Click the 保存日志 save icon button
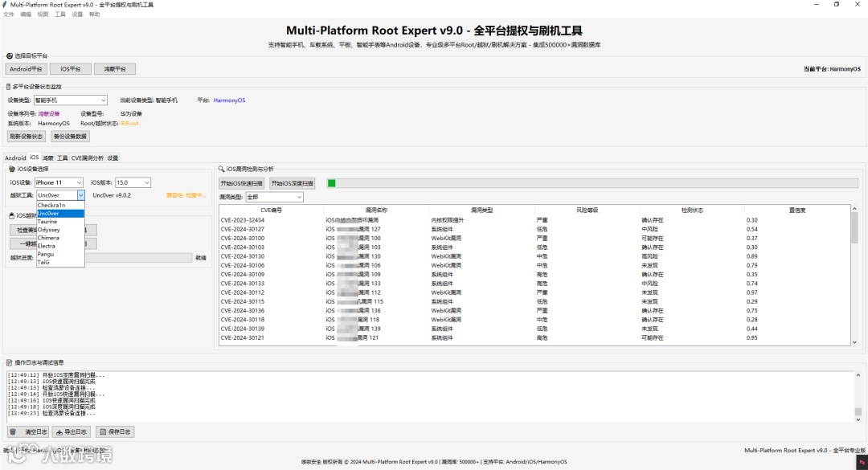The height and width of the screenshot is (470, 868). pos(115,431)
